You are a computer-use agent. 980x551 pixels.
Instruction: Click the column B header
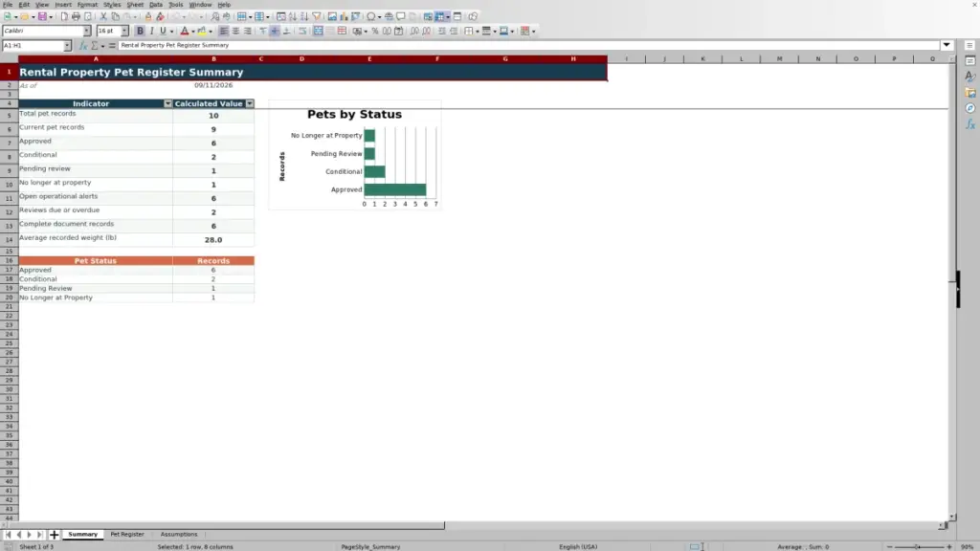tap(213, 58)
